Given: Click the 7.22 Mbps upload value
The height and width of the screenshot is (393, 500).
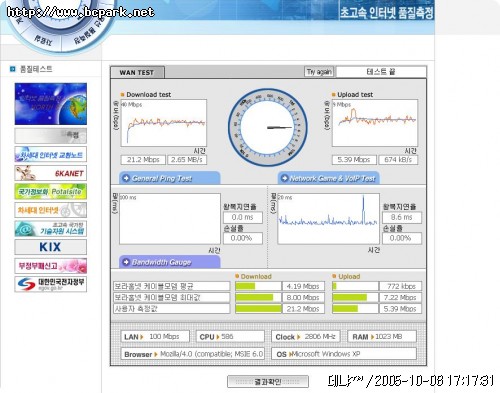Looking at the screenshot, I should click(401, 297).
